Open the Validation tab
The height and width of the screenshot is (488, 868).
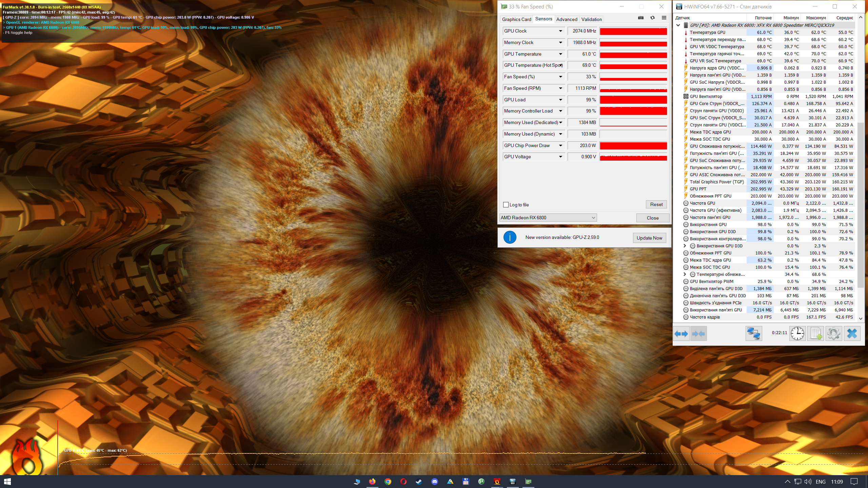(591, 19)
